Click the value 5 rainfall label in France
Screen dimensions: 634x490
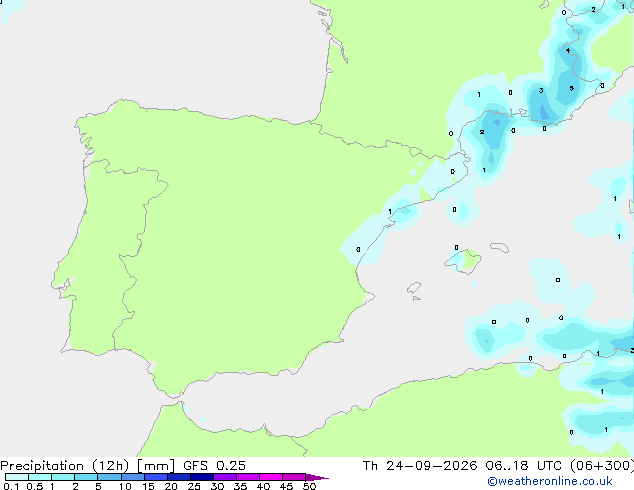(x=571, y=88)
